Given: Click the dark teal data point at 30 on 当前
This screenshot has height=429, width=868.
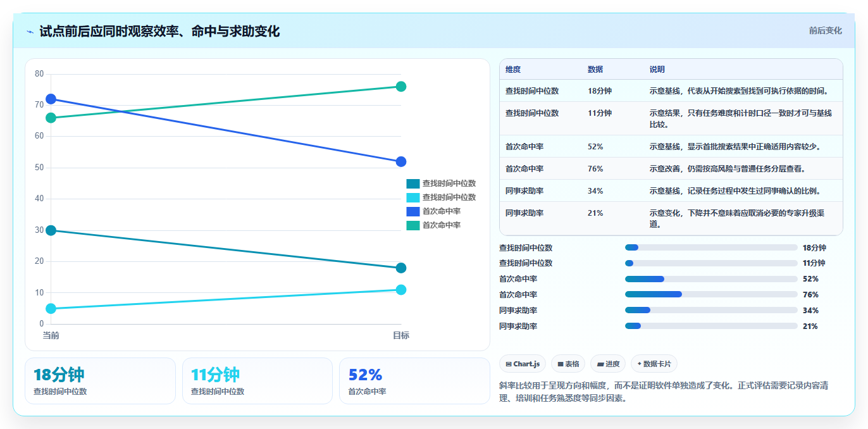Looking at the screenshot, I should 51,230.
